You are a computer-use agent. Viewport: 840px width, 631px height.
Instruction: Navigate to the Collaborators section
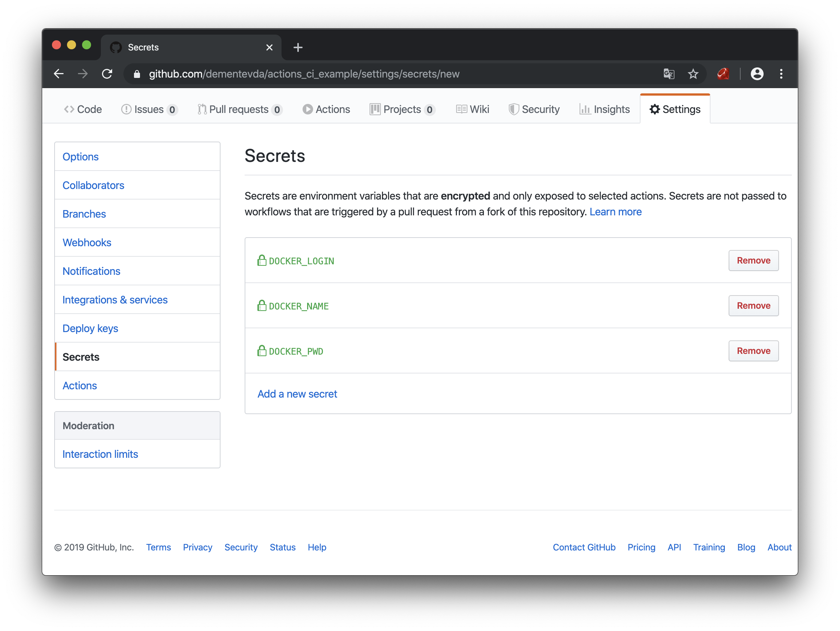tap(93, 185)
